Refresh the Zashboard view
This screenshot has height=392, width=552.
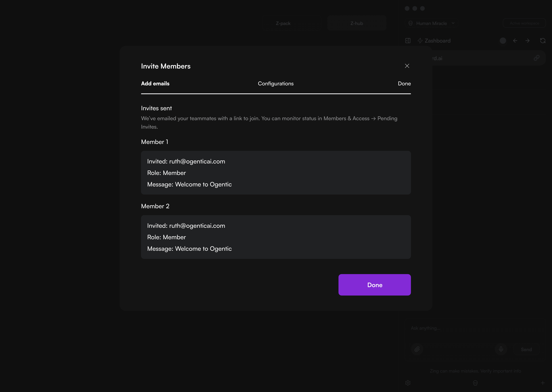coord(543,41)
